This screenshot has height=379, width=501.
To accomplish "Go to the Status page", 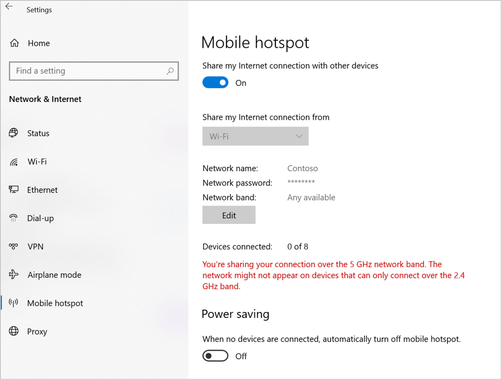I will (38, 133).
